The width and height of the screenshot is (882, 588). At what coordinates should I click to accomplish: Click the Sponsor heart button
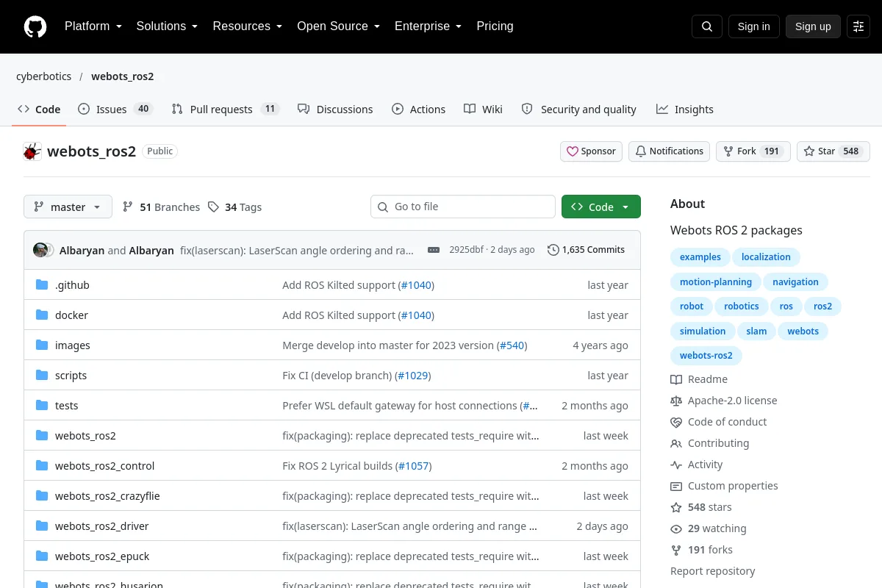pyautogui.click(x=592, y=151)
